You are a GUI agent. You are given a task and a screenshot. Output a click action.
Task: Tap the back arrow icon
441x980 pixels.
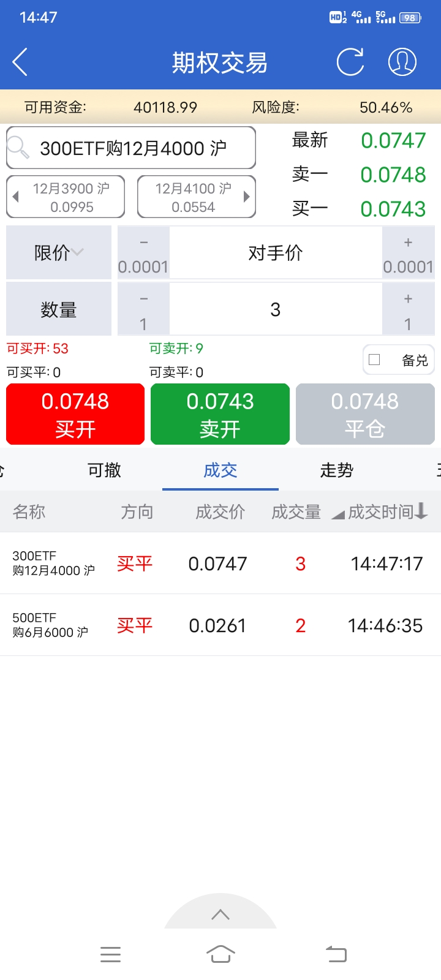[20, 62]
